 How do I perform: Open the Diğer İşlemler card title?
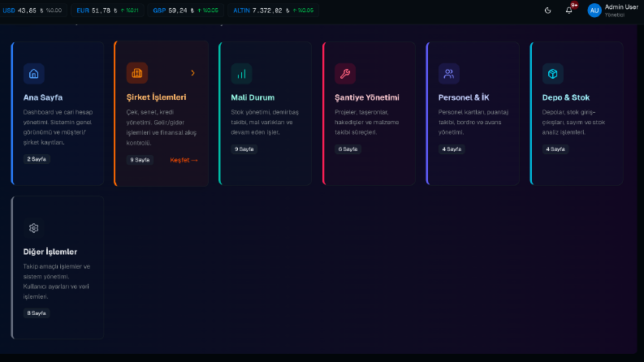tap(50, 252)
